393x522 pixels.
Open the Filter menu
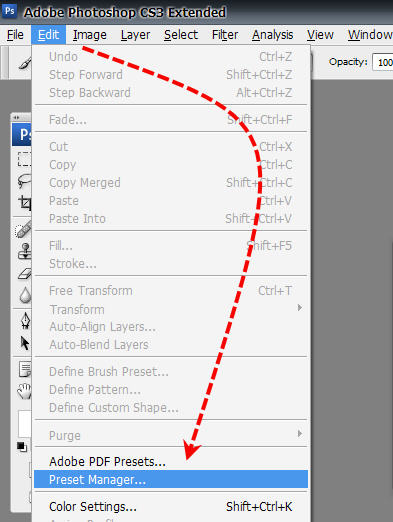click(225, 35)
